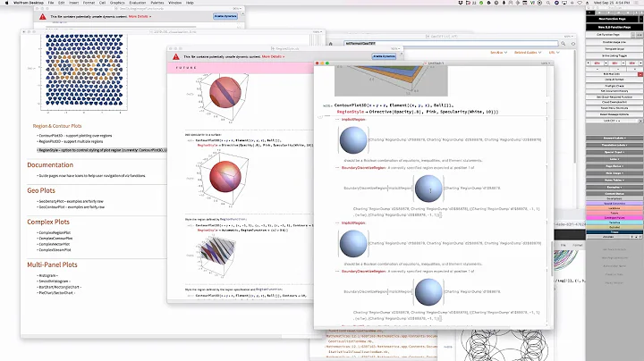Select the tan style swatch

click(614, 227)
